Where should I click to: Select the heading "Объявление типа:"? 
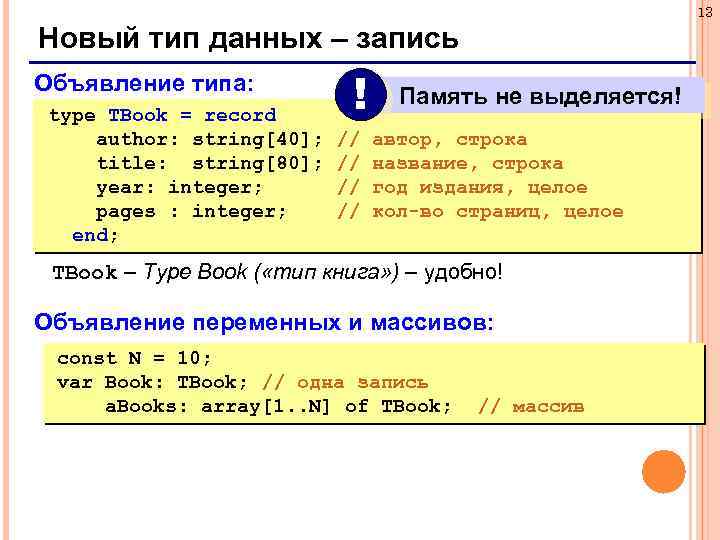click(x=144, y=84)
